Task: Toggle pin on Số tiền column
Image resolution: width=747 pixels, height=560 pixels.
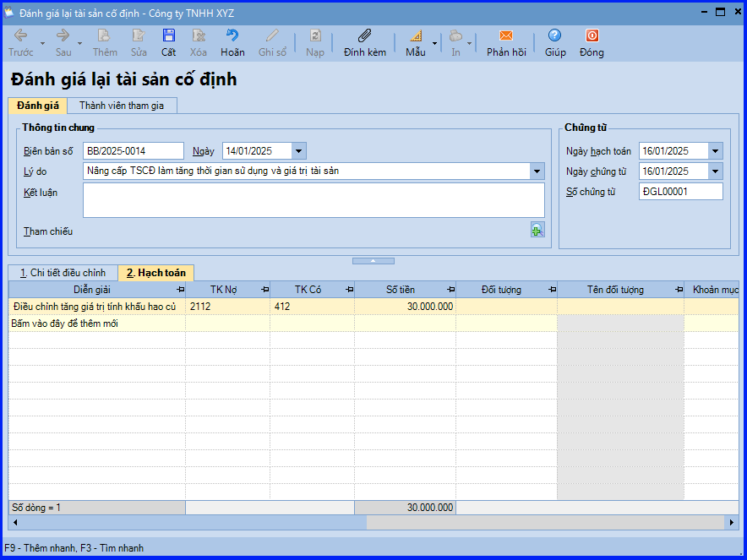Action: pyautogui.click(x=450, y=290)
